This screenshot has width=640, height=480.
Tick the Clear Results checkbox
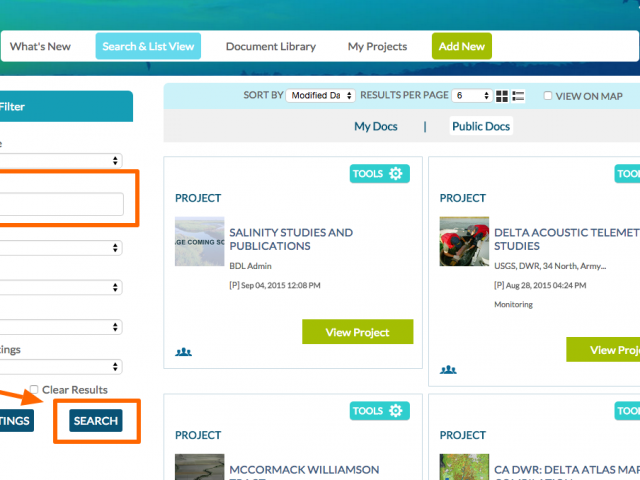coord(35,390)
